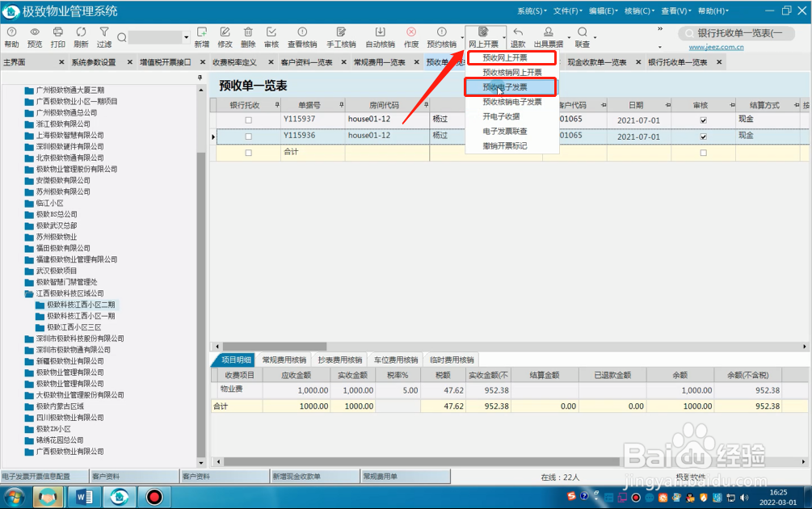Click 电子发票开票信息配置 status bar button
The image size is (812, 509).
pyautogui.click(x=44, y=477)
